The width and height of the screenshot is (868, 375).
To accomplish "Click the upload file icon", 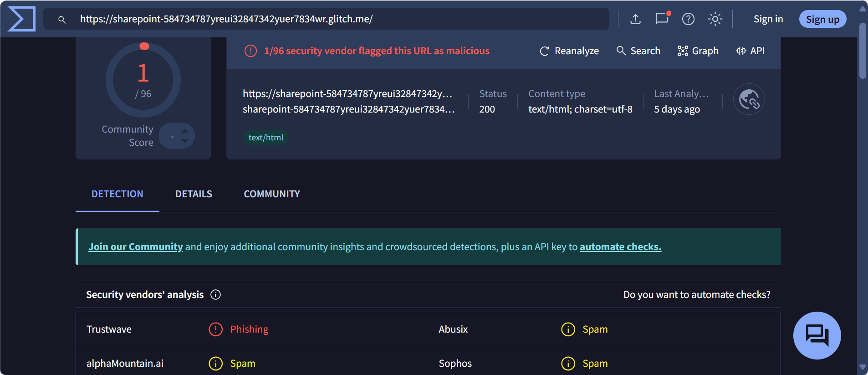I will point(635,19).
